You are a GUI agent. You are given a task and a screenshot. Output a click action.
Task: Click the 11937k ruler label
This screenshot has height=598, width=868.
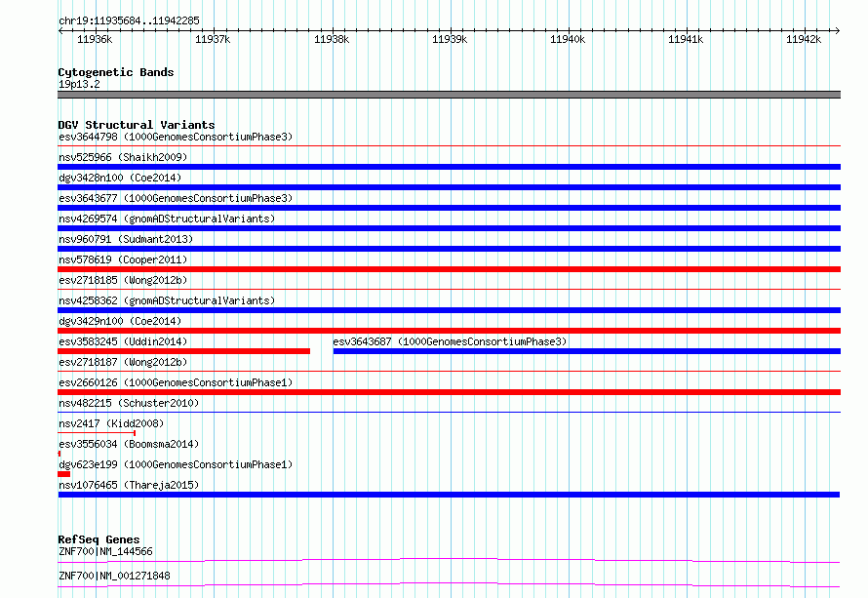(213, 39)
